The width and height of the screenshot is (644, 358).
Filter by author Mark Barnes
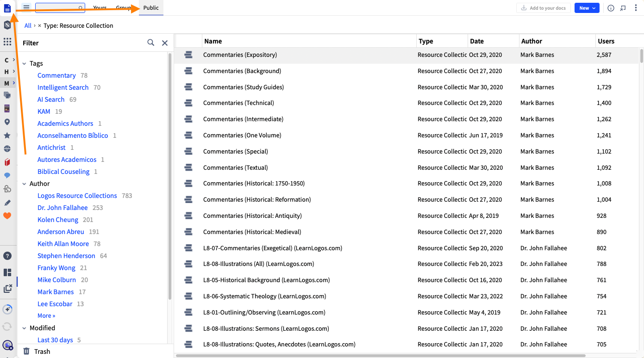pyautogui.click(x=56, y=292)
